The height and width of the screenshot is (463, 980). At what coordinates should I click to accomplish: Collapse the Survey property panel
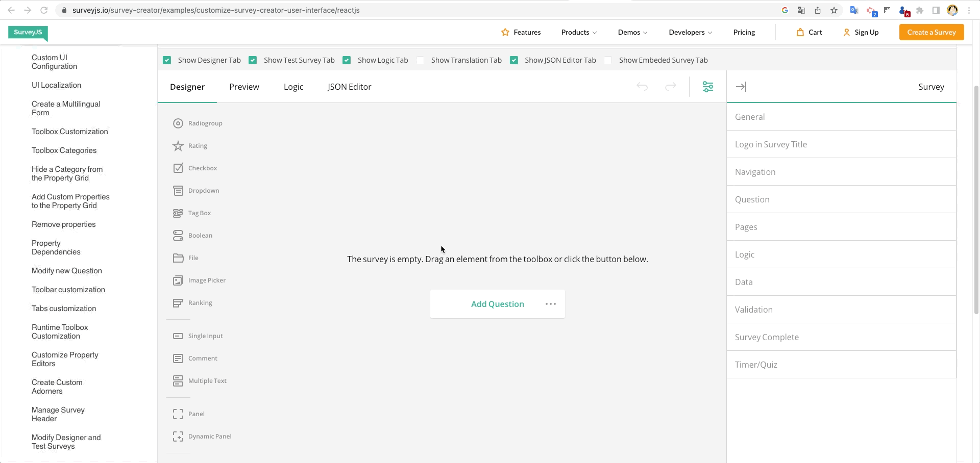741,87
